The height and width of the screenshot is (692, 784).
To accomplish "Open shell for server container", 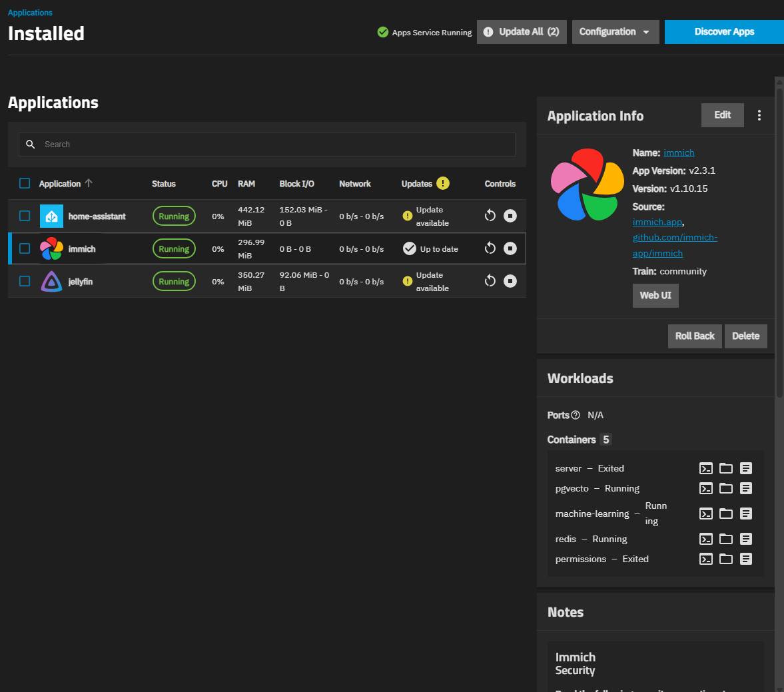I will (x=706, y=468).
